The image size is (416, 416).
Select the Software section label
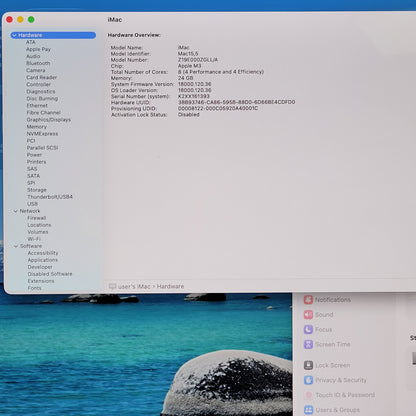pos(31,246)
